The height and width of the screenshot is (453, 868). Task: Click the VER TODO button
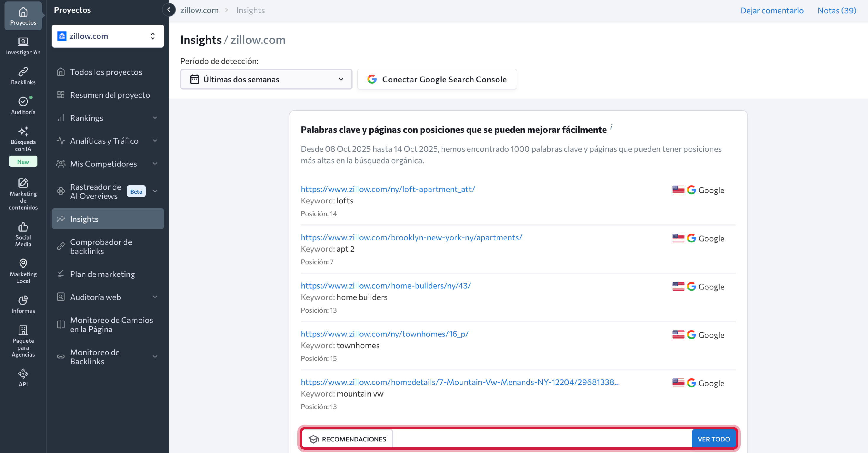(x=713, y=439)
